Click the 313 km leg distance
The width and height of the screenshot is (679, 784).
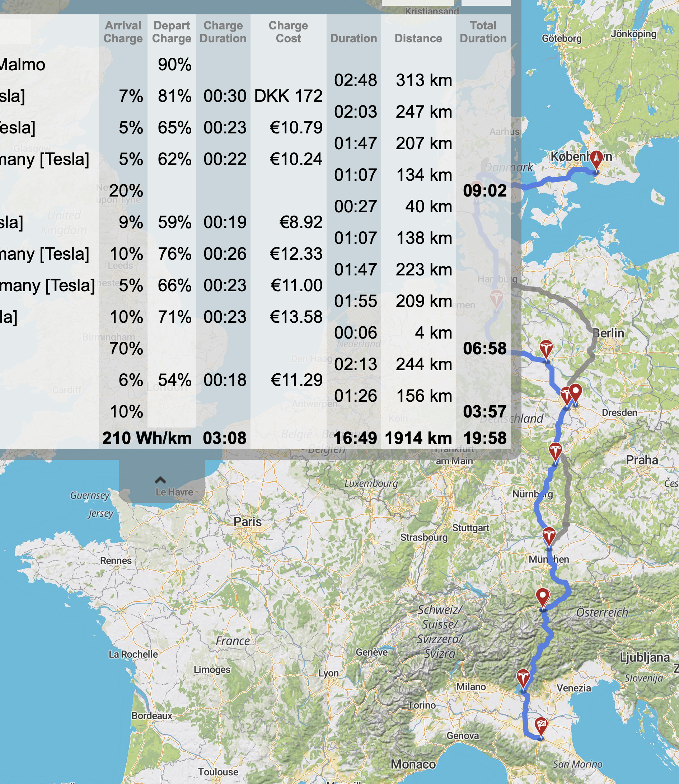pyautogui.click(x=424, y=80)
